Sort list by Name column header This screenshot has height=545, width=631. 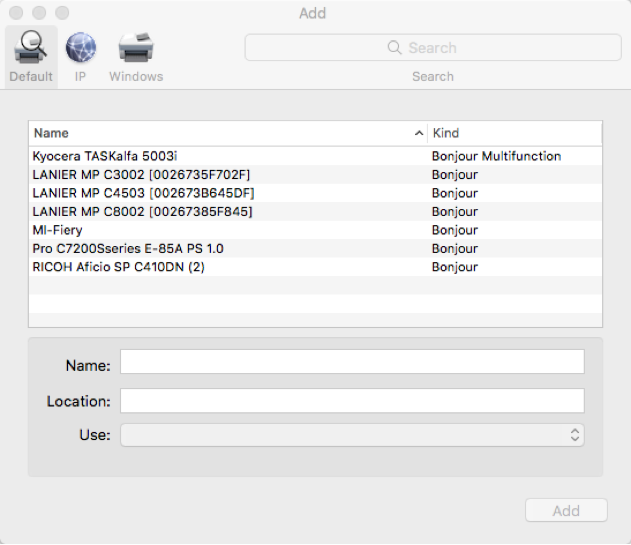228,133
